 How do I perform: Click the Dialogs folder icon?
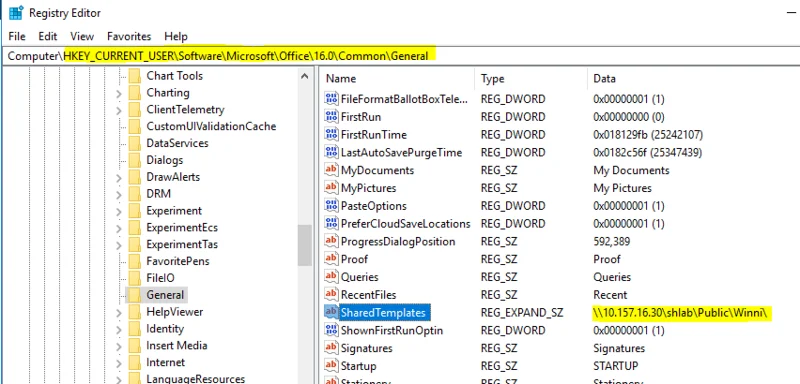click(x=135, y=160)
